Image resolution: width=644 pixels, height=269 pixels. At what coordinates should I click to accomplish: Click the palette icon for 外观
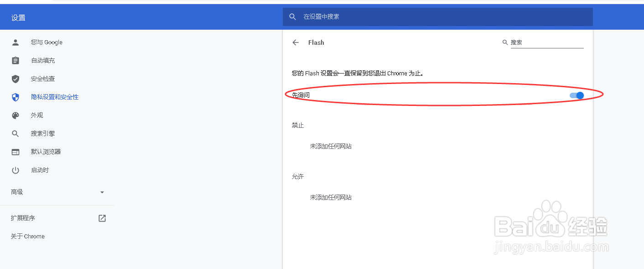click(16, 116)
